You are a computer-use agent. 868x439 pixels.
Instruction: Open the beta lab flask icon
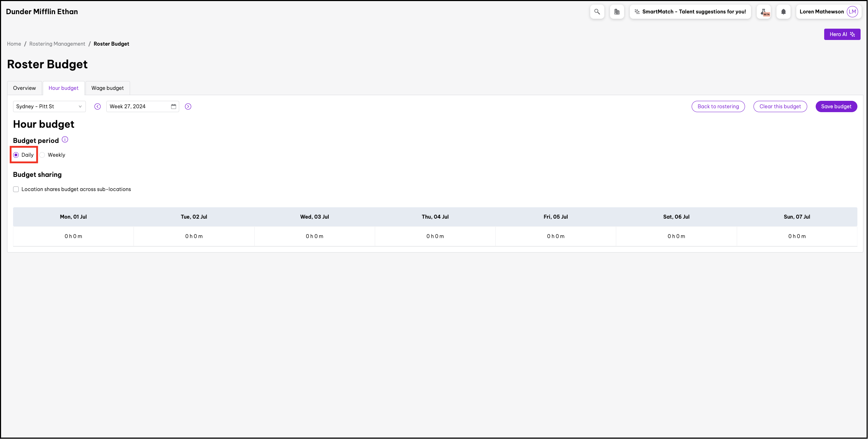[x=764, y=12]
